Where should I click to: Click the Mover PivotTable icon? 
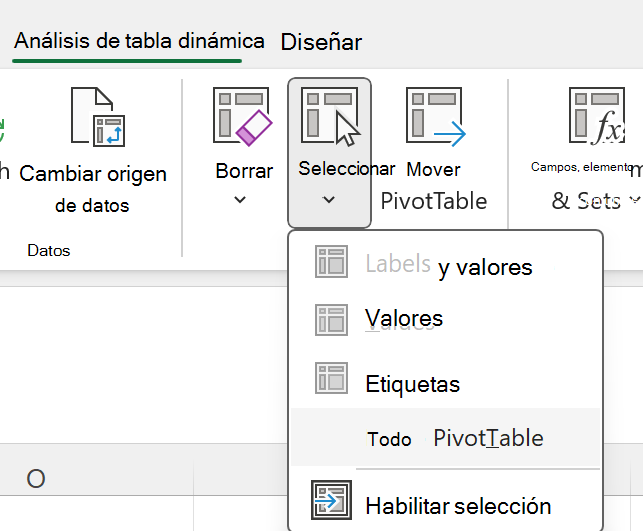pos(436,116)
